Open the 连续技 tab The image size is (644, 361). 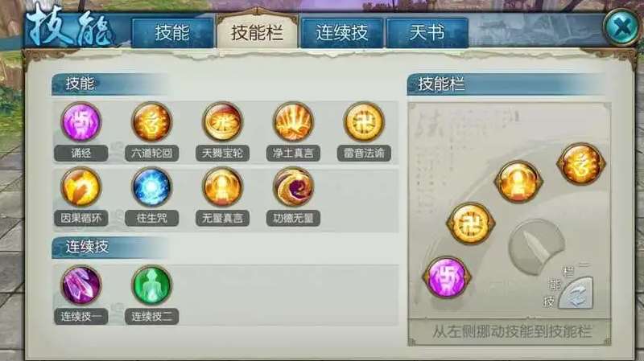coord(341,33)
